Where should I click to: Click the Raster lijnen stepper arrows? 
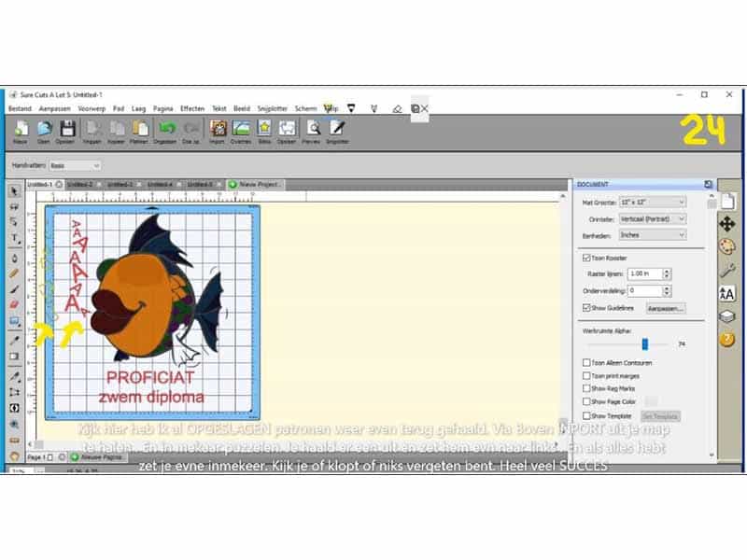coord(667,273)
